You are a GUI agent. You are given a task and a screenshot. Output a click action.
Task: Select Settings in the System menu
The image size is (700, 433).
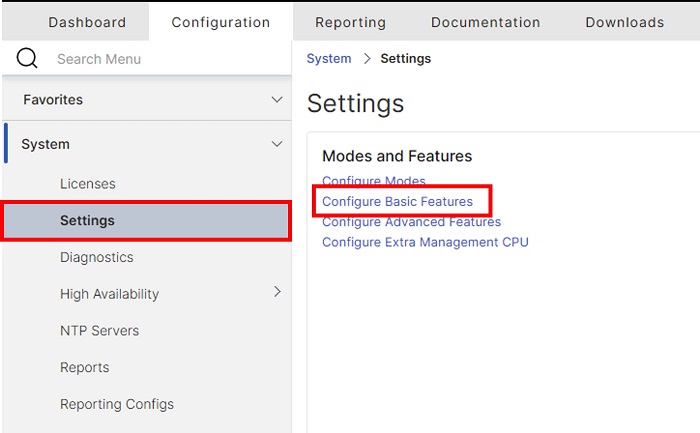[x=146, y=221]
